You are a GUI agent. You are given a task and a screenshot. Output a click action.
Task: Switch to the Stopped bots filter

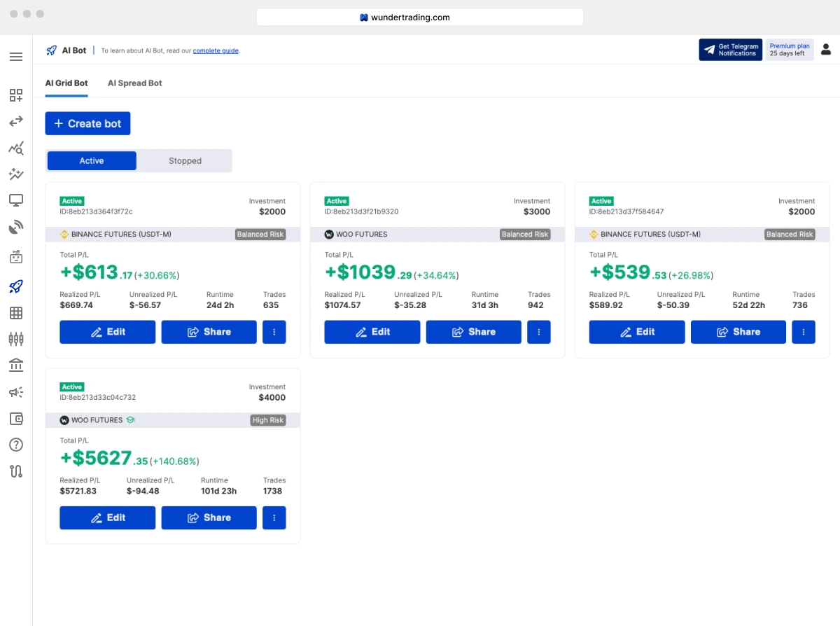(x=184, y=160)
